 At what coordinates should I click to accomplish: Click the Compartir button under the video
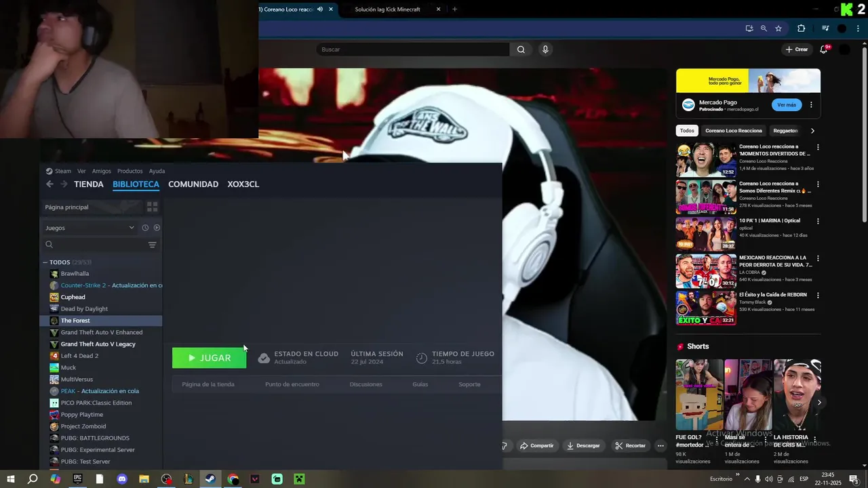(536, 445)
